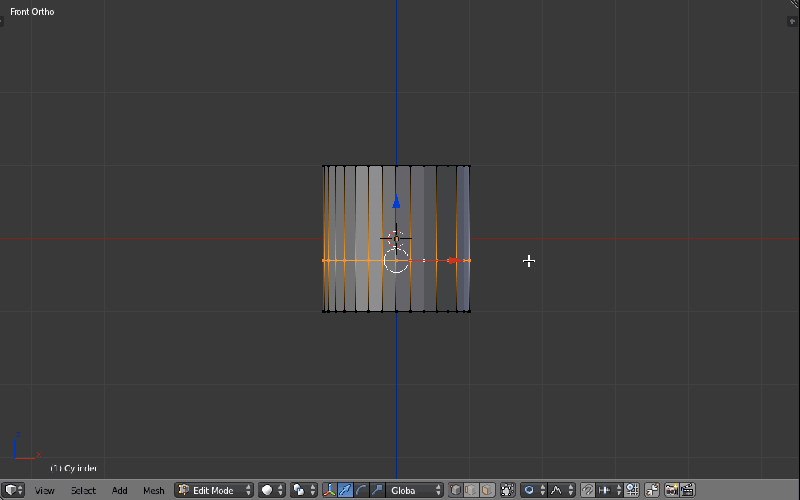Select the scale manipulator icon
The width and height of the screenshot is (800, 500).
pyautogui.click(x=377, y=490)
